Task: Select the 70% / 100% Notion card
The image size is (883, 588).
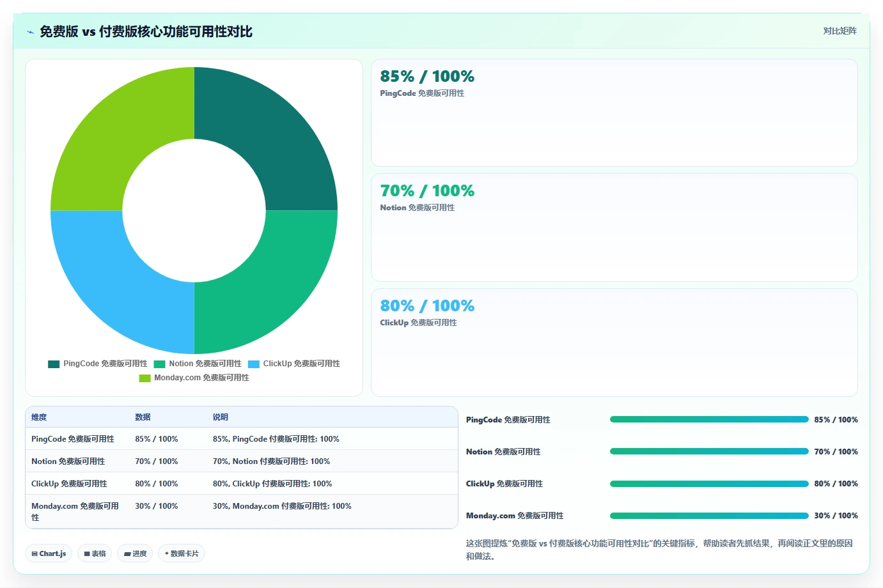Action: [x=614, y=228]
